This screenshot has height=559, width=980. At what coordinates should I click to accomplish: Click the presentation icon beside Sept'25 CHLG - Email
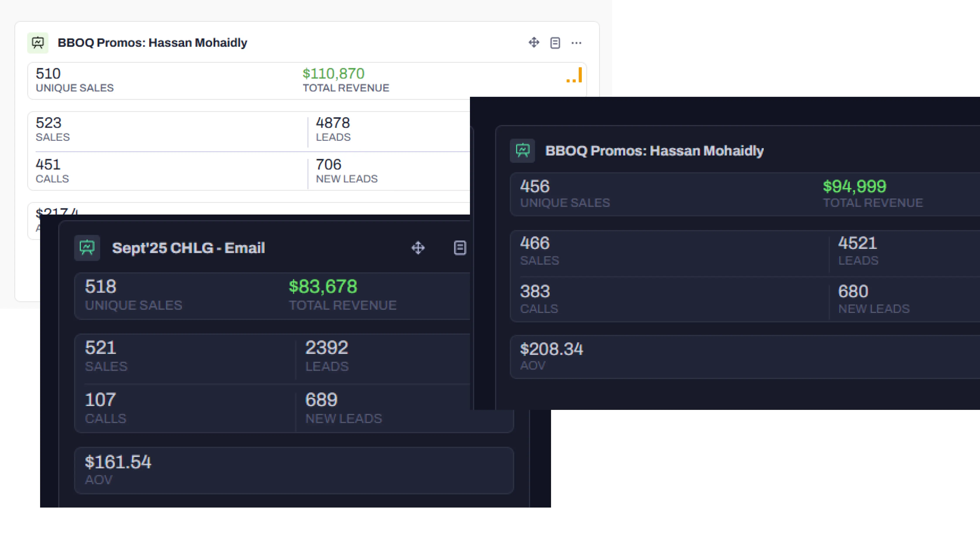(87, 248)
